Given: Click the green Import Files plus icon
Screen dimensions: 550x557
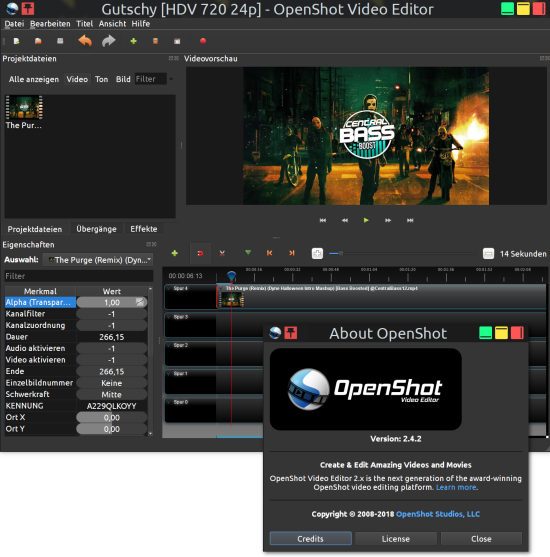Looking at the screenshot, I should pyautogui.click(x=134, y=41).
